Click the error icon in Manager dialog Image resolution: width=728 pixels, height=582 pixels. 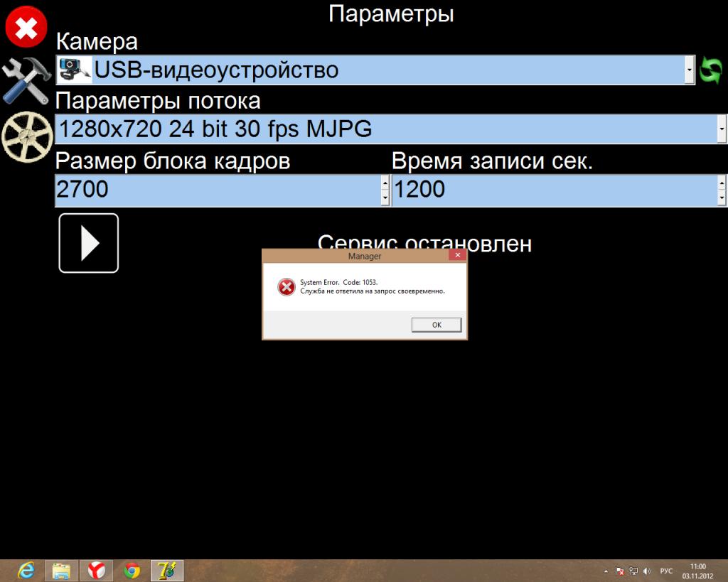point(287,287)
